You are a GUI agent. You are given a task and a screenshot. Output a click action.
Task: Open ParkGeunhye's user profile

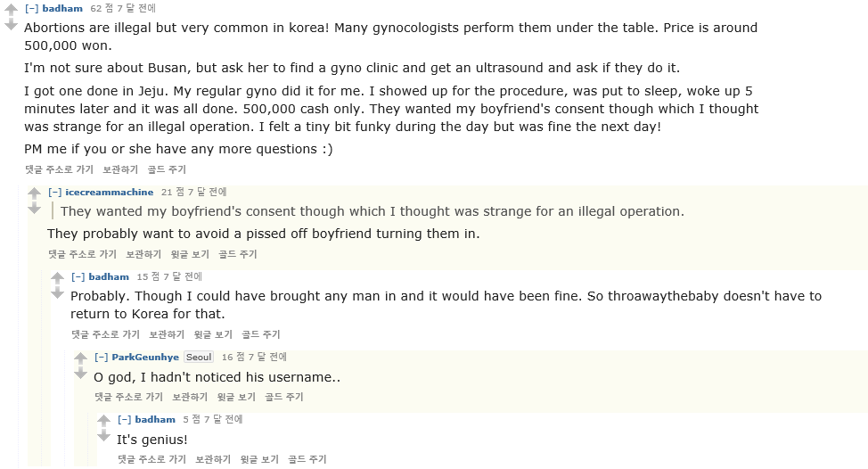pyautogui.click(x=144, y=358)
